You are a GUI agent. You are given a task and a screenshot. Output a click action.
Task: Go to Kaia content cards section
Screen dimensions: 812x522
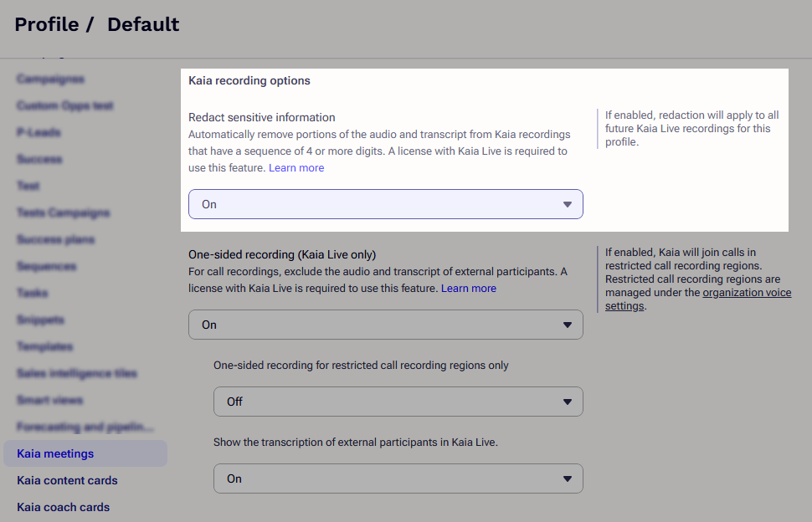click(x=67, y=480)
